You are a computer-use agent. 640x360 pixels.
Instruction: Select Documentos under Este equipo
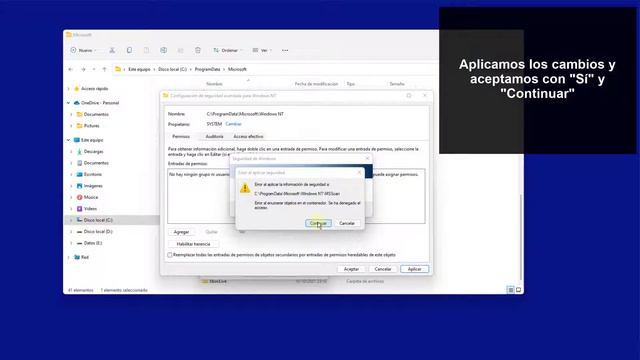point(96,163)
